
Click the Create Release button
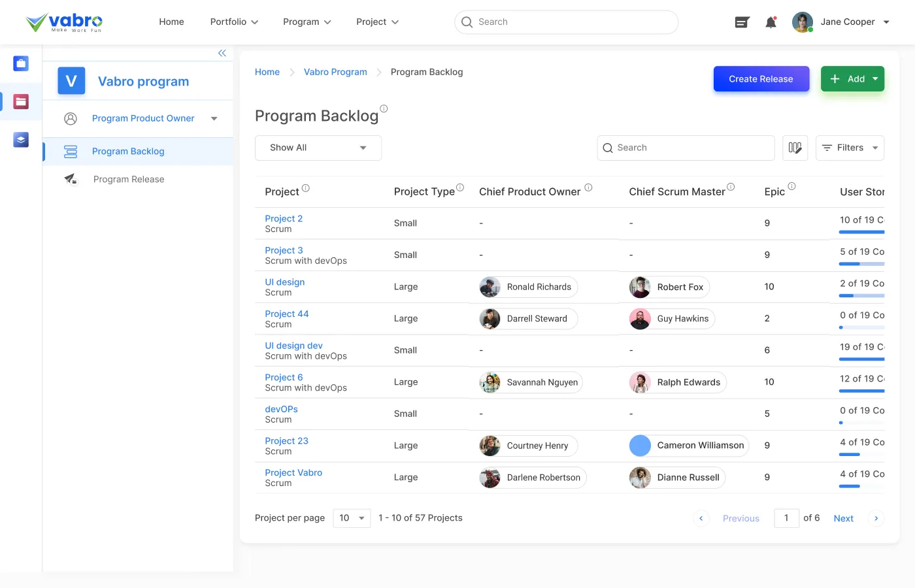(x=761, y=78)
